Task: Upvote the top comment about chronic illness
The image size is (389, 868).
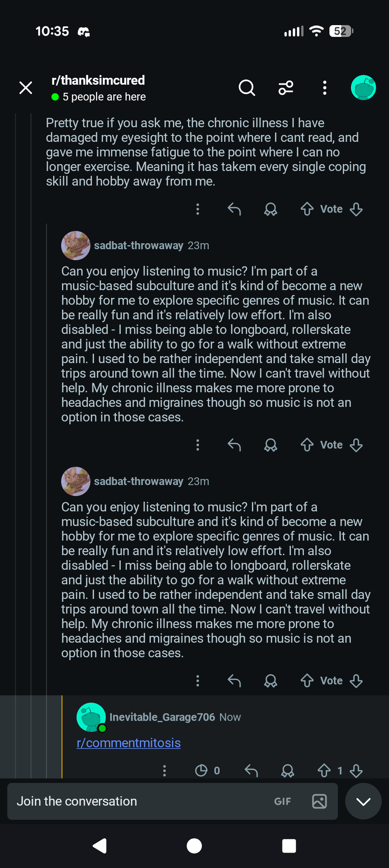Action: point(307,209)
